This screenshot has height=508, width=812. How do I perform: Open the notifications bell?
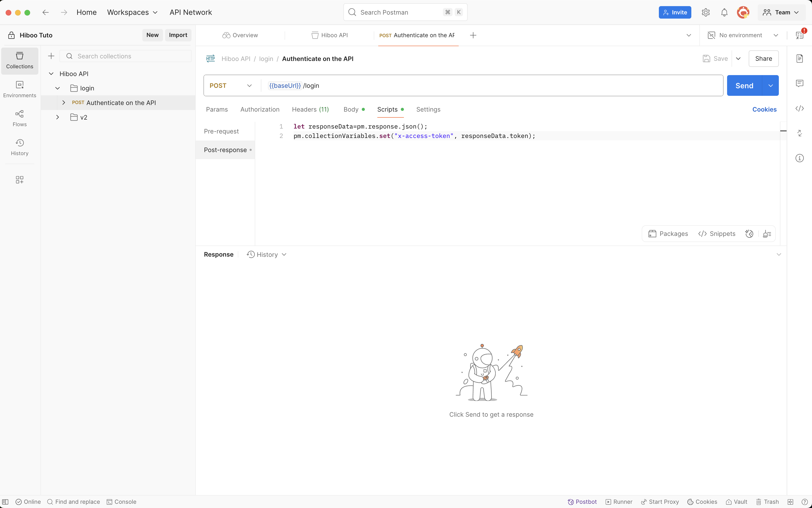tap(724, 12)
